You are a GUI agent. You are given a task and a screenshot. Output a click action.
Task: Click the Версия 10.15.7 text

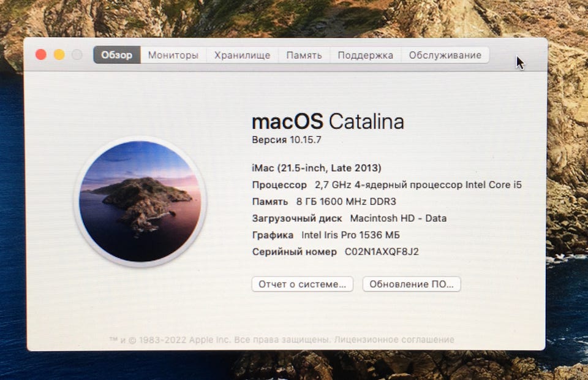287,140
